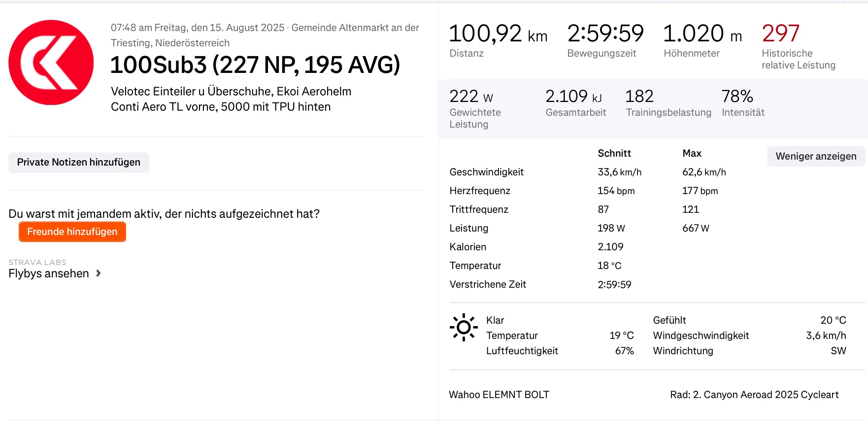The height and width of the screenshot is (436, 868).
Task: Click the Flybys ansehen chevron arrow
Action: pos(99,273)
